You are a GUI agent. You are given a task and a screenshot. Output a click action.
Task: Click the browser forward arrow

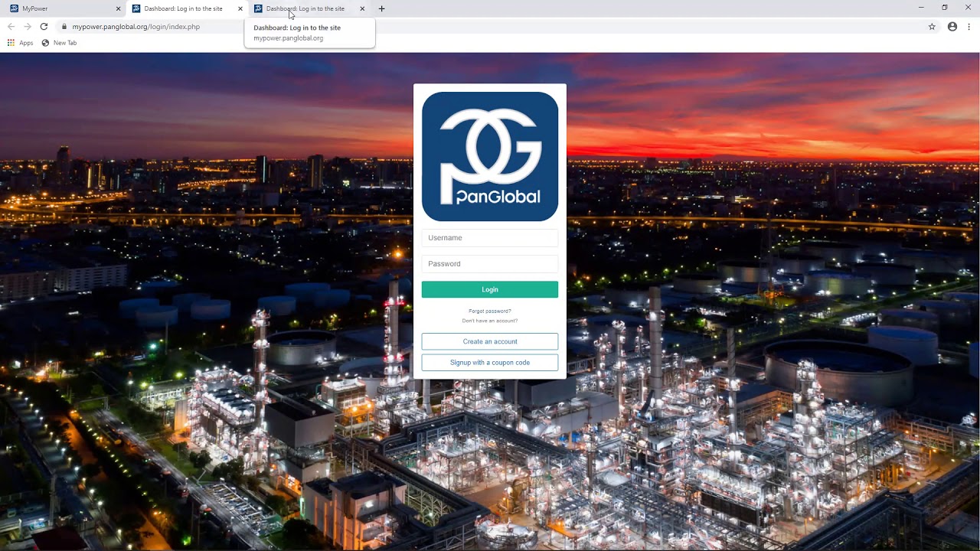[x=28, y=26]
